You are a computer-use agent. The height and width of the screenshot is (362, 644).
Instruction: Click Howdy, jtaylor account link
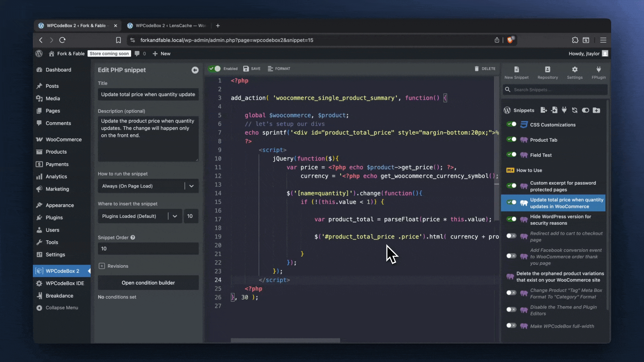pos(588,54)
